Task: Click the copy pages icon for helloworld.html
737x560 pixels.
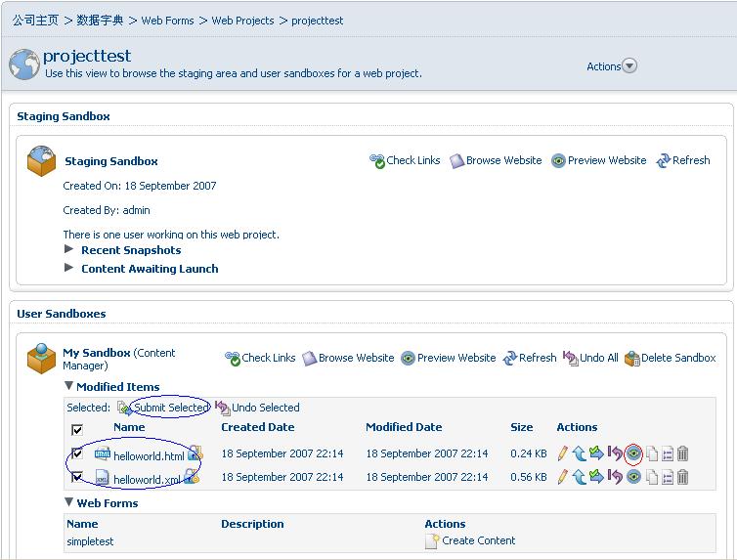Action: click(x=652, y=453)
